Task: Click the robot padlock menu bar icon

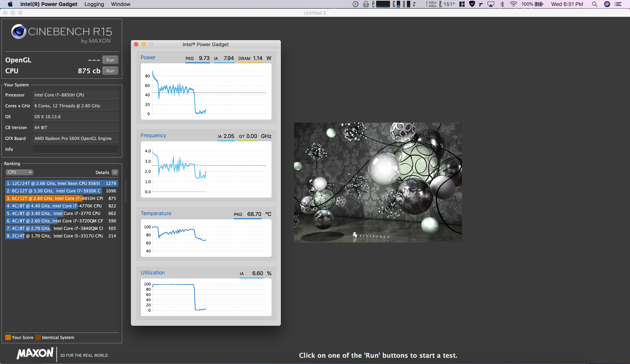Action: click(x=366, y=4)
